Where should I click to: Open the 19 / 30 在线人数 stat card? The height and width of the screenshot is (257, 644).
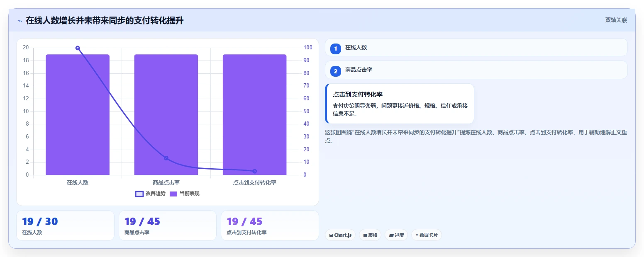pos(65,225)
